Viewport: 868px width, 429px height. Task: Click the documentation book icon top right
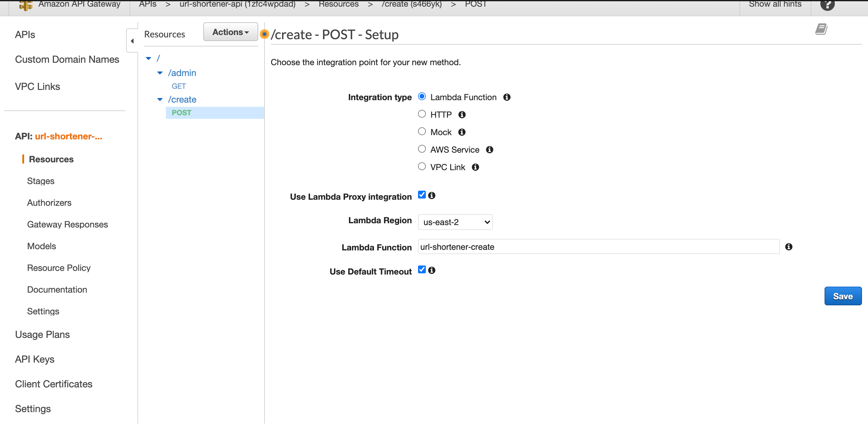[x=822, y=29]
